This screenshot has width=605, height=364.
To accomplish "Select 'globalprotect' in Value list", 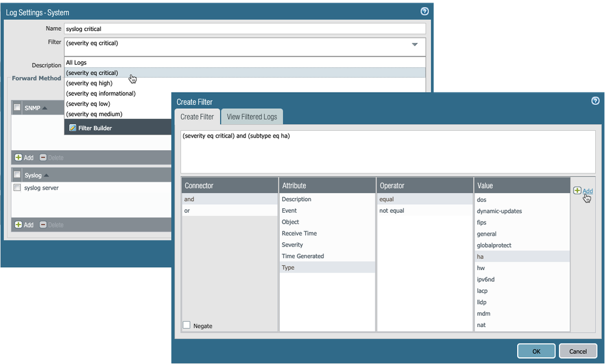I will 494,245.
